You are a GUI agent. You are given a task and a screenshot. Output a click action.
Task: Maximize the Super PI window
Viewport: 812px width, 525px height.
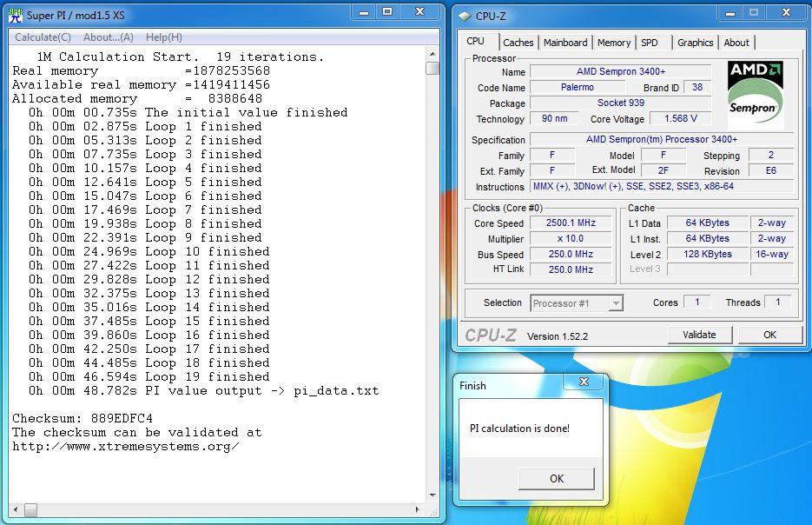click(x=387, y=12)
